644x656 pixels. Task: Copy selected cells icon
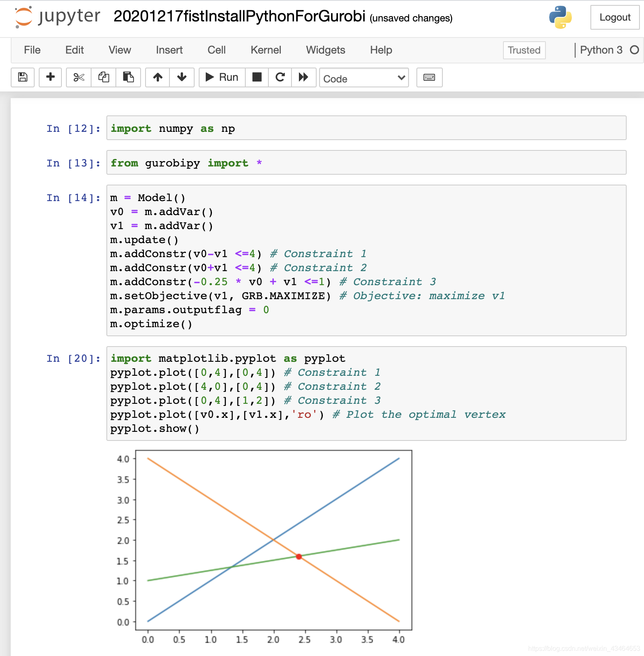[103, 77]
